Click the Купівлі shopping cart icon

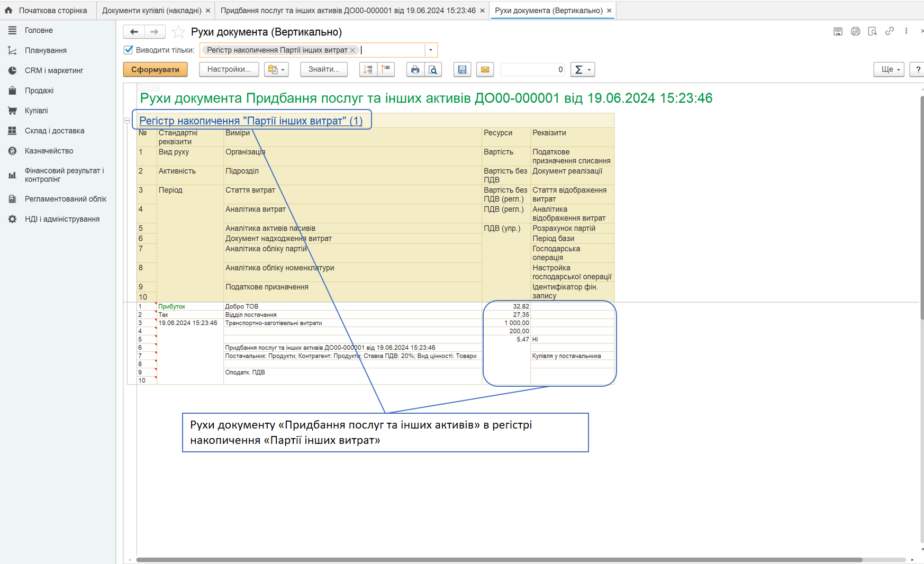tap(12, 111)
